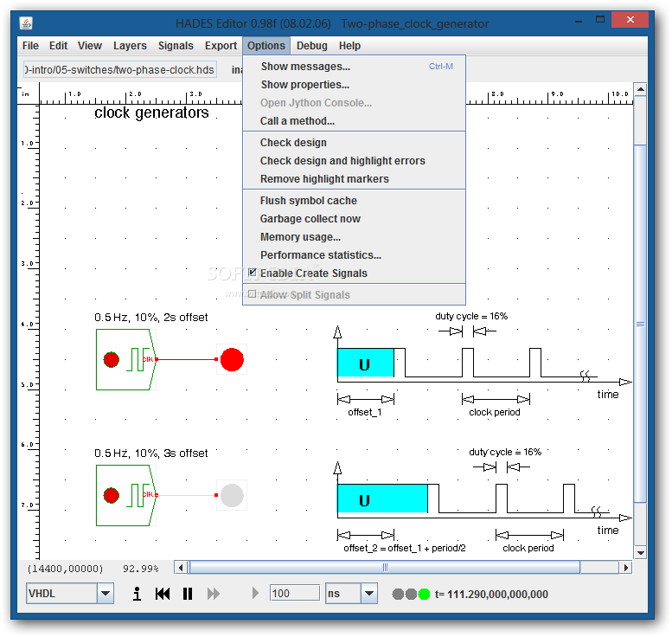Select Remove highlight markers

354,179
